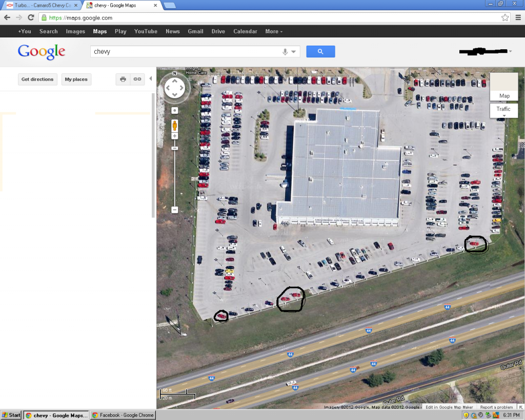
Task: Toggle the Traffic layer
Action: point(503,111)
